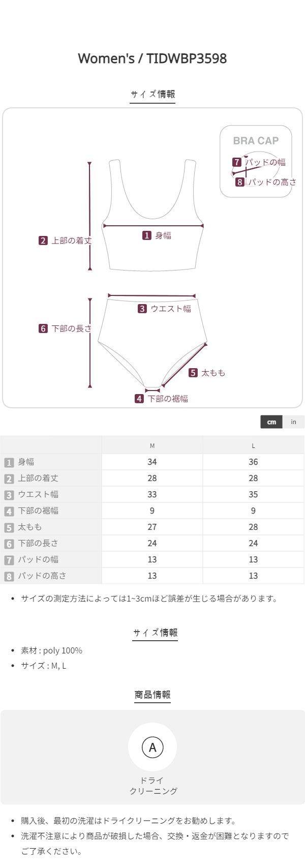Switch size units to cm
Screen dimensions: 305x868
pyautogui.click(x=271, y=422)
